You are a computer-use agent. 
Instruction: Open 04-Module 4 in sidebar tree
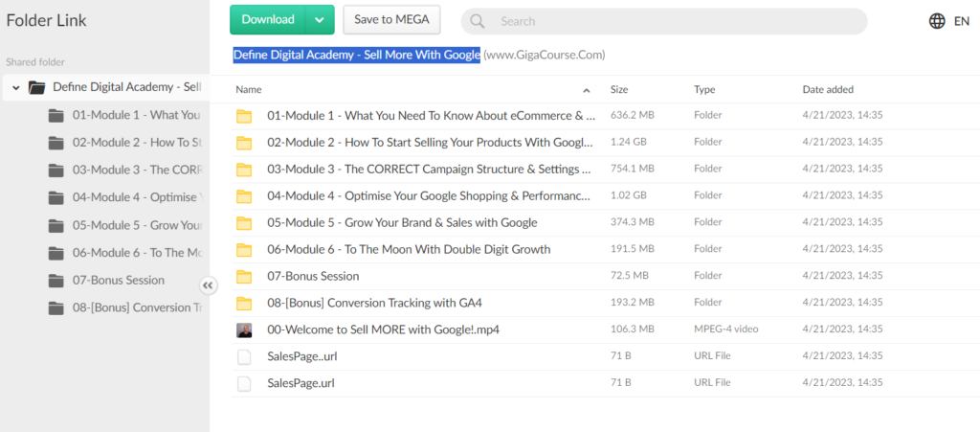136,197
